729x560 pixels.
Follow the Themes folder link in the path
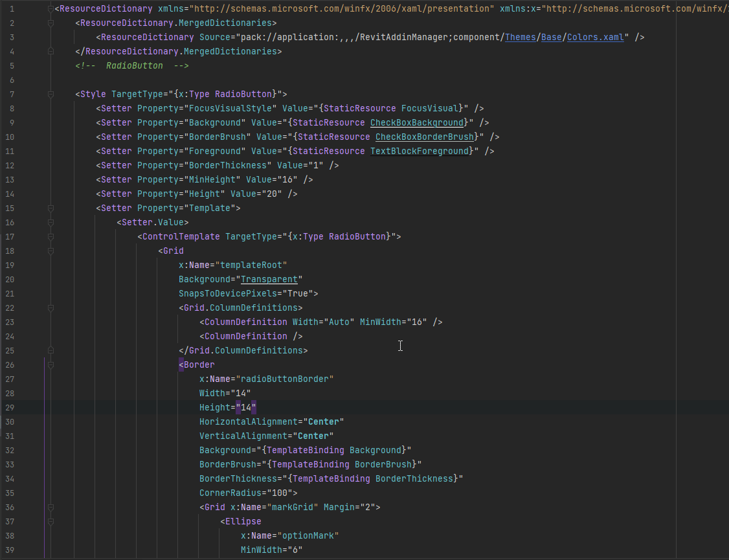pos(520,38)
